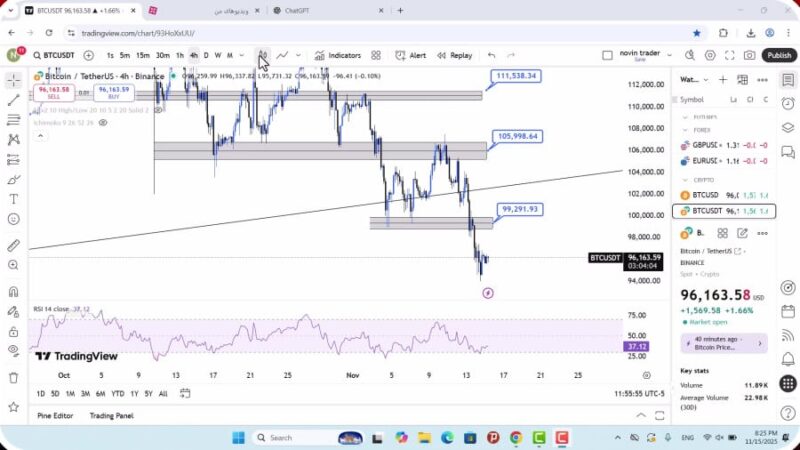Collapse the CRYPTO watchlist section

685,179
